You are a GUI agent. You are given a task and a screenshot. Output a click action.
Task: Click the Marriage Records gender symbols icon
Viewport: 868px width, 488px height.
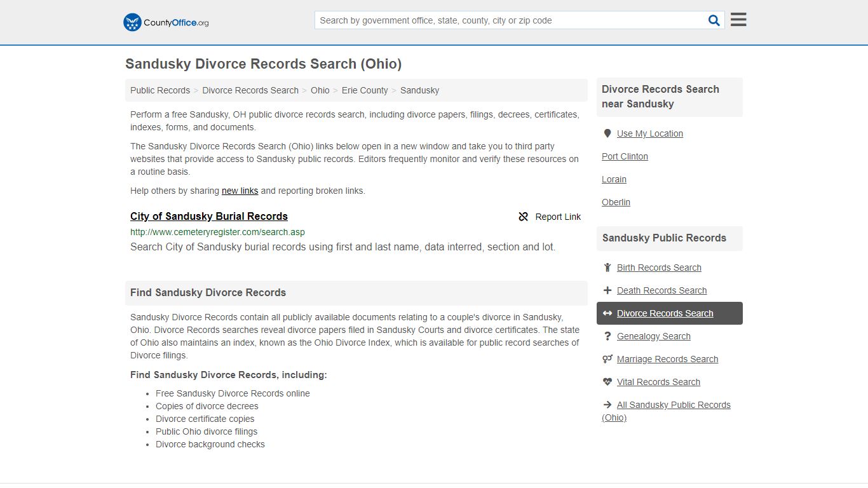click(607, 359)
